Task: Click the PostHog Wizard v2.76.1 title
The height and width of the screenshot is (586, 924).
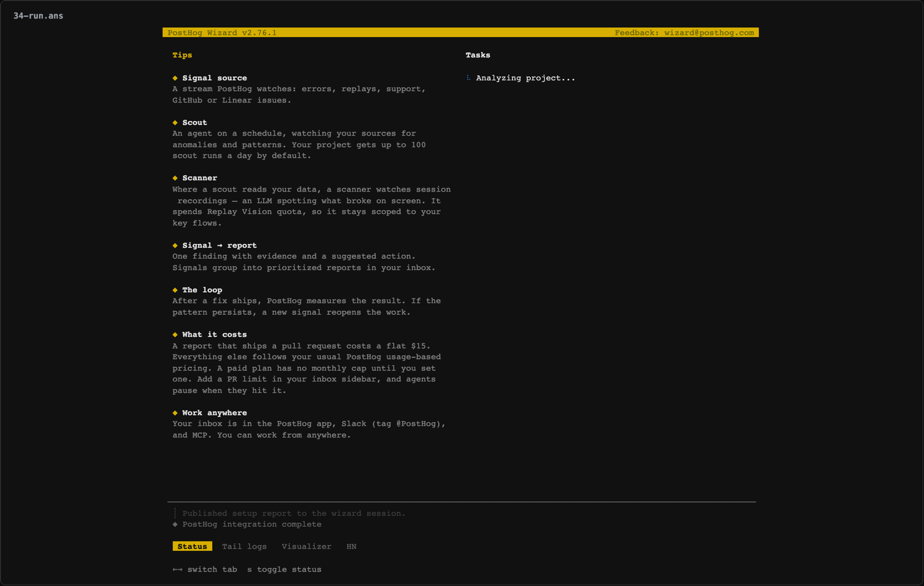Action: [x=222, y=32]
